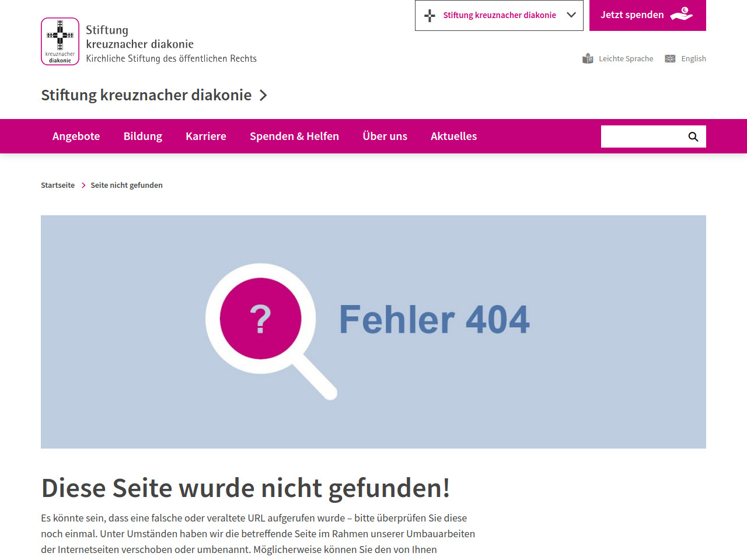Select the Karriere menu item

pyautogui.click(x=205, y=136)
